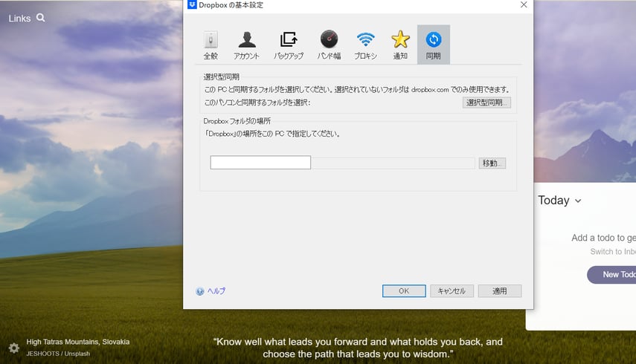
Task: Open the settings gear in bottom-left corner
Action: 13,348
